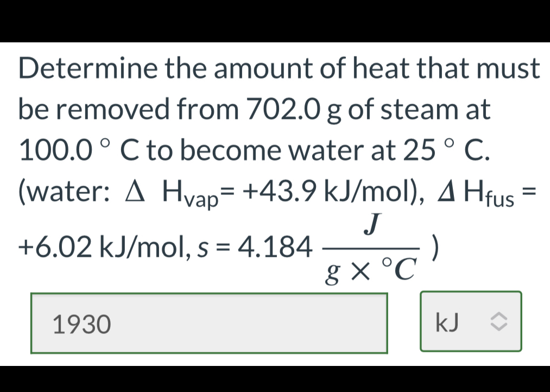Click the diamond-shaped chevron icon

(x=500, y=322)
